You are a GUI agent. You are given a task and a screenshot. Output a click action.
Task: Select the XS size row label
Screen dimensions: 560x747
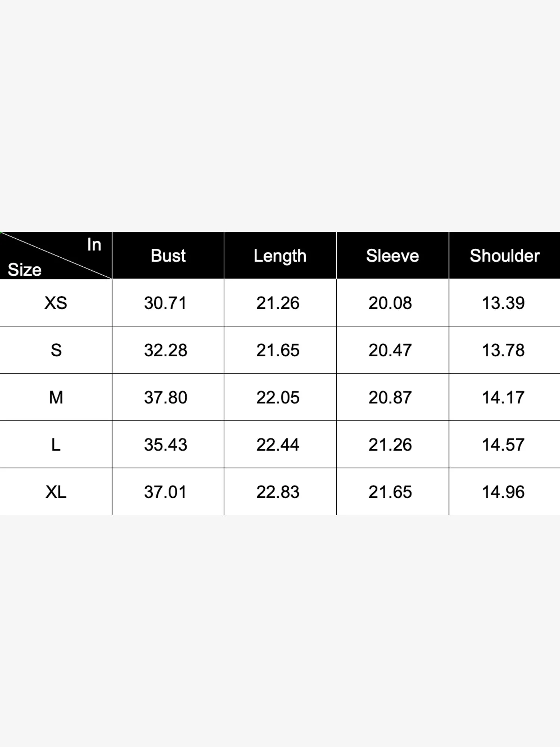(56, 303)
